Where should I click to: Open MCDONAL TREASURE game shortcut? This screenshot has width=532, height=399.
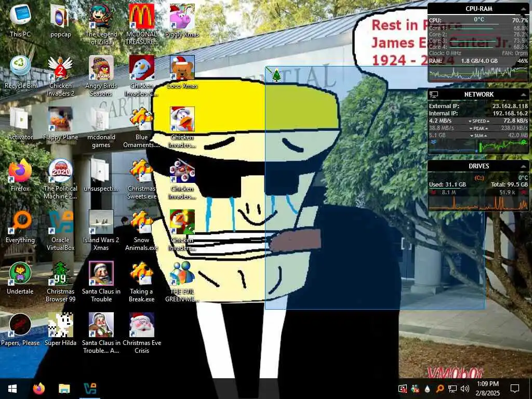(x=141, y=24)
